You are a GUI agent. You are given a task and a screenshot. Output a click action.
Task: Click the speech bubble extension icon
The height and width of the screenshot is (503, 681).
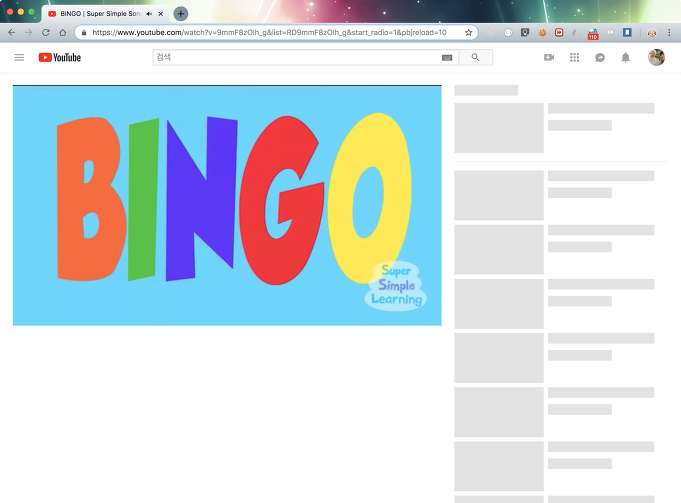point(610,33)
